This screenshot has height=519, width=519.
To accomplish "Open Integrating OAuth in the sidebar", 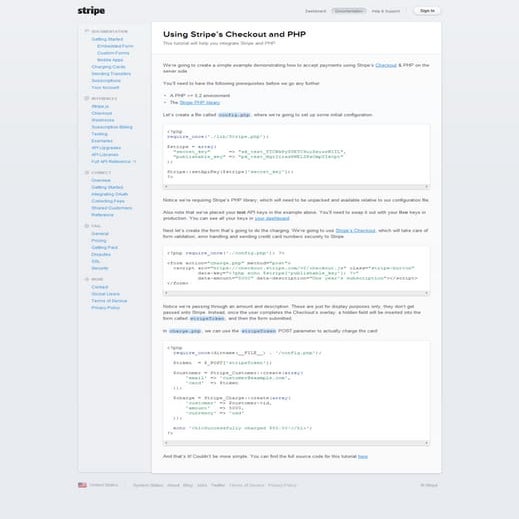I will 109,194.
